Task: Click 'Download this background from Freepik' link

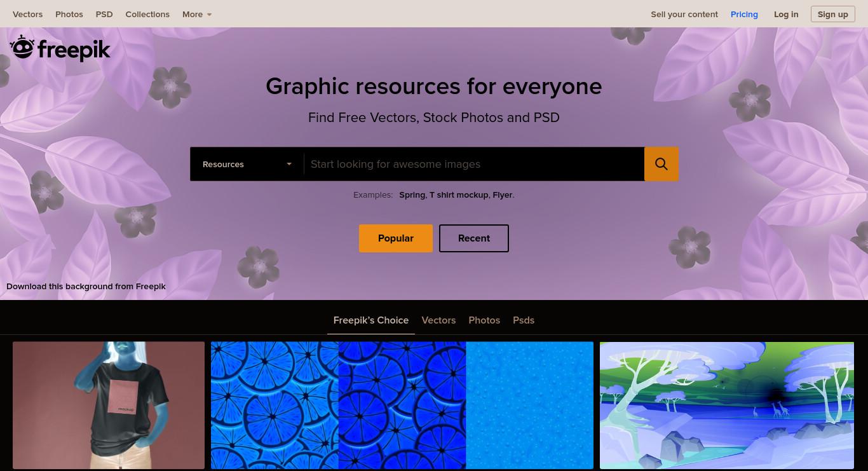Action: 86,287
